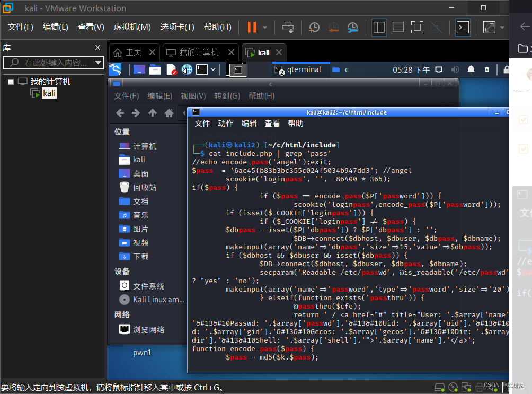The image size is (532, 394).
Task: Click the show desktop panel icon in Kali
Action: [139, 69]
